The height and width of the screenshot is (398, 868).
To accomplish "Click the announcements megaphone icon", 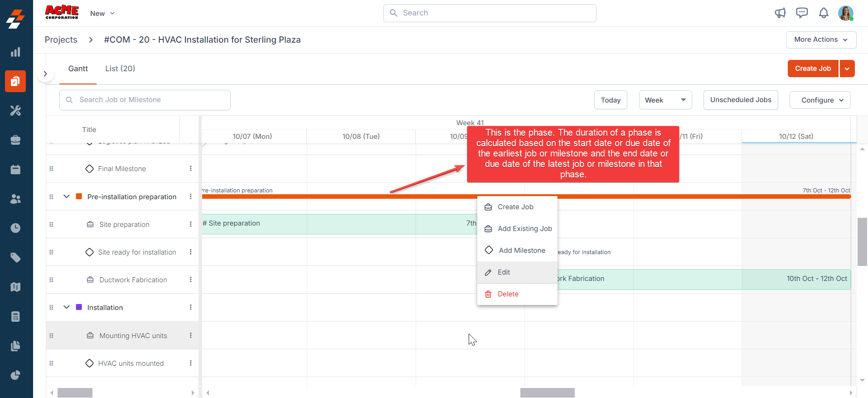I will 780,13.
